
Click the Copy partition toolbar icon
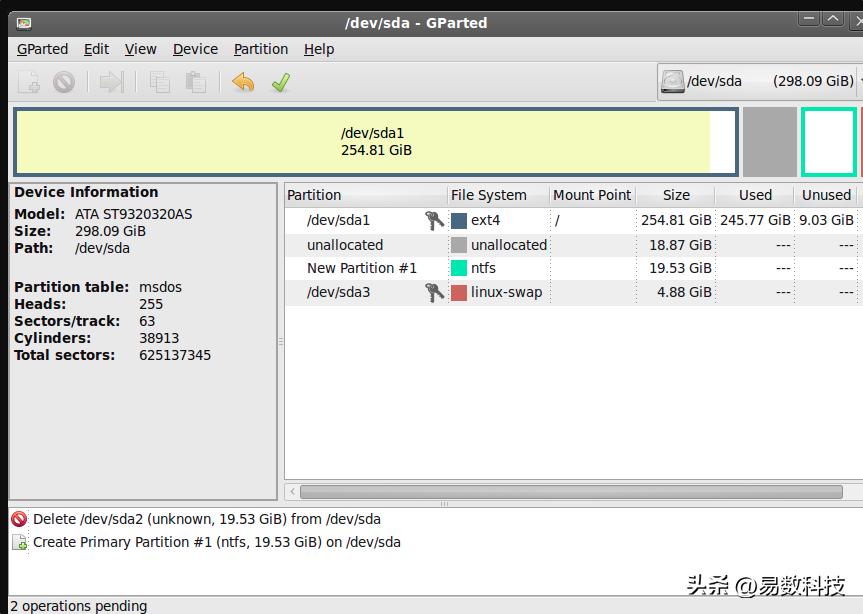pyautogui.click(x=159, y=82)
